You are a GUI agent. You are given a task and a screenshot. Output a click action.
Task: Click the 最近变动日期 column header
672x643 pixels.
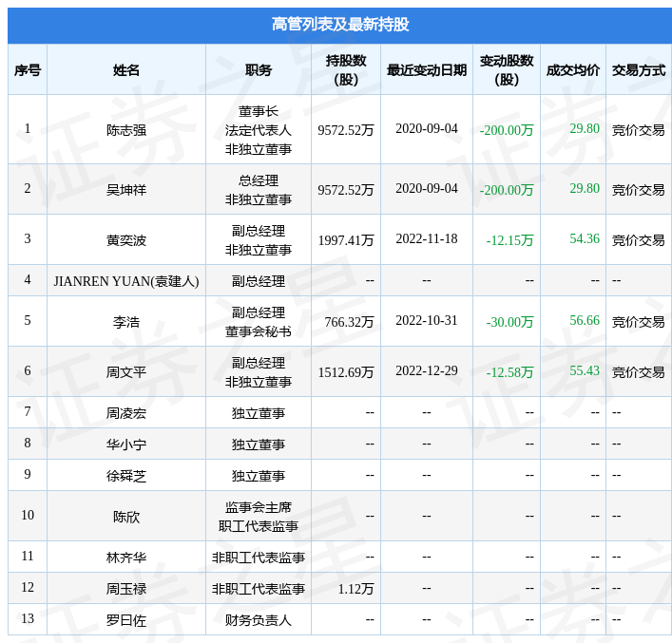427,70
